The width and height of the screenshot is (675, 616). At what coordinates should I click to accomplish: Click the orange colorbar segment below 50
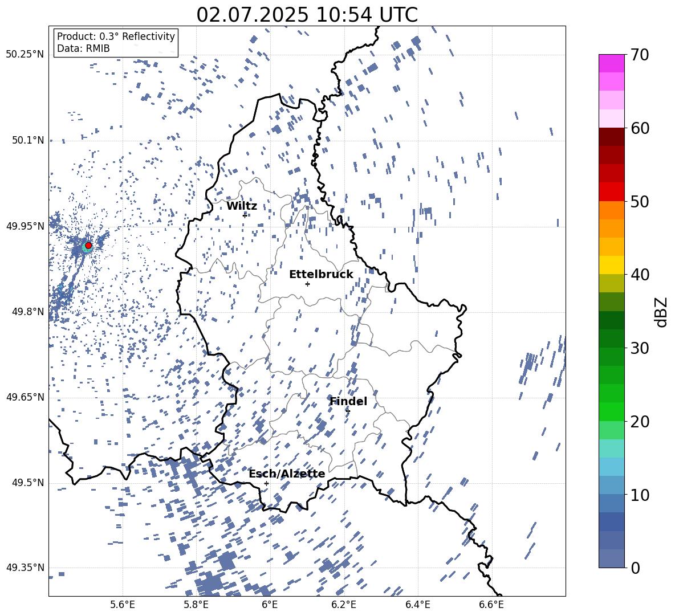pyautogui.click(x=611, y=210)
